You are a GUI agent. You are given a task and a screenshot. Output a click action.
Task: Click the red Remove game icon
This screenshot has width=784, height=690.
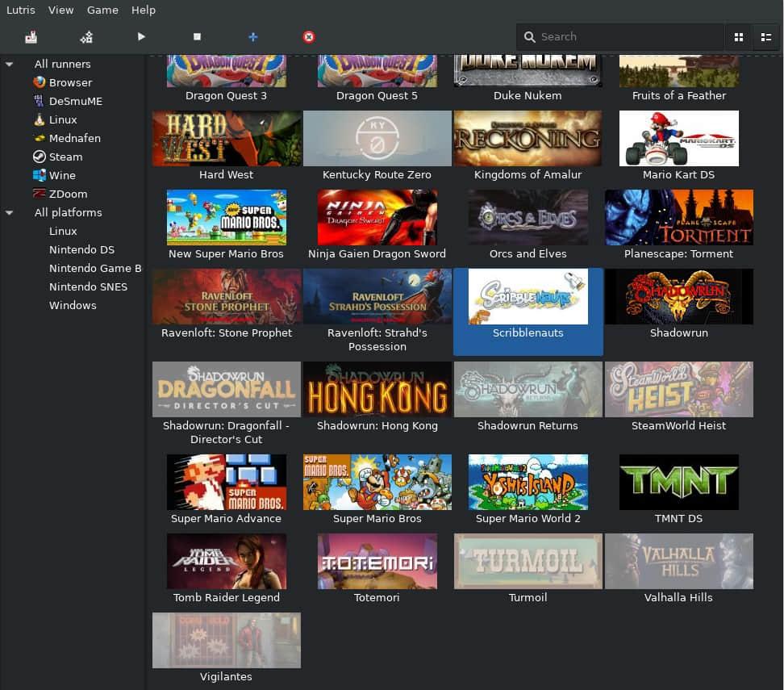[x=308, y=36]
